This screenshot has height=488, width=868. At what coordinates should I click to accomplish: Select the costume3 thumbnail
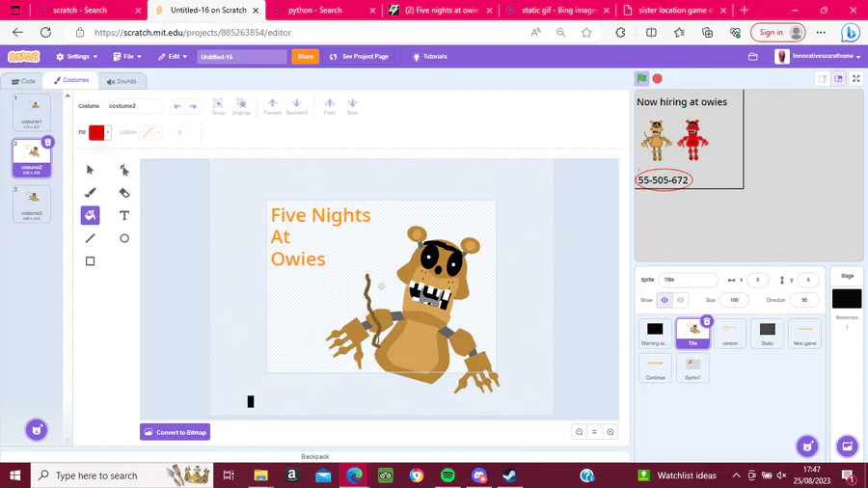tap(32, 203)
